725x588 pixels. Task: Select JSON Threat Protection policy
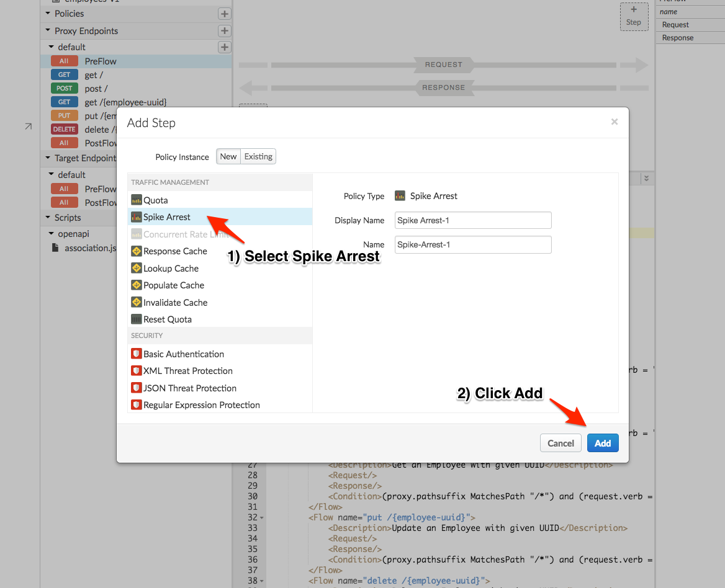click(x=220, y=388)
